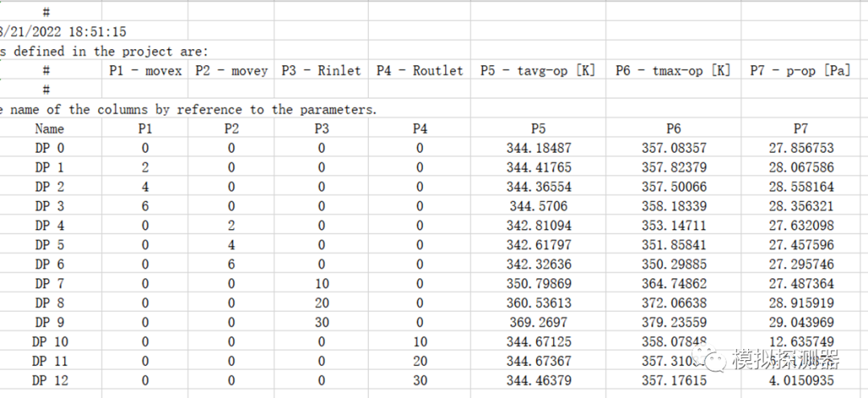Click P2 value 4 in DP 5 row
Screen dimensions: 868x398
pos(231,244)
